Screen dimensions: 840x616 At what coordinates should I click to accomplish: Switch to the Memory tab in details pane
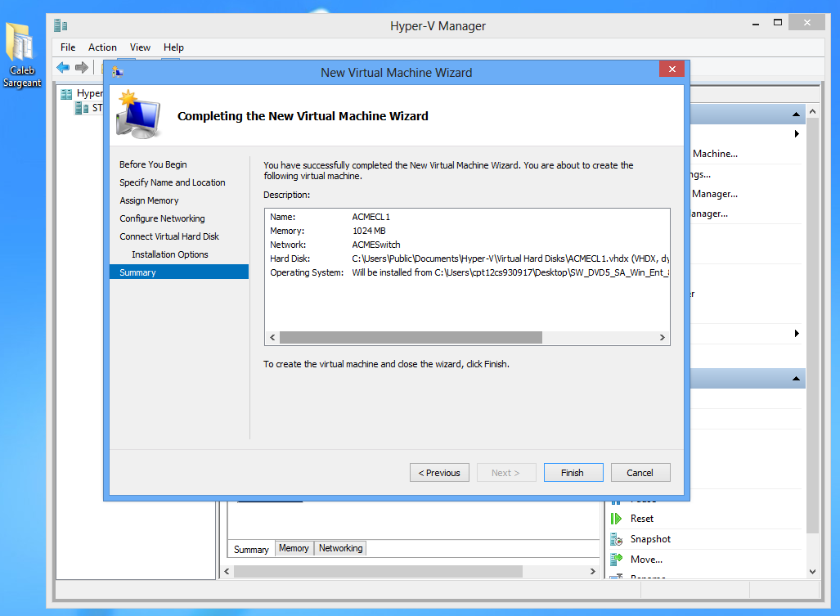coord(294,548)
